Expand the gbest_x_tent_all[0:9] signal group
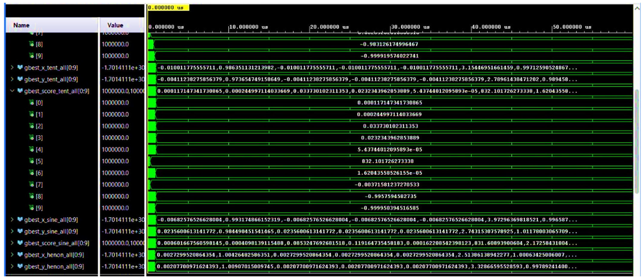 (x=12, y=67)
